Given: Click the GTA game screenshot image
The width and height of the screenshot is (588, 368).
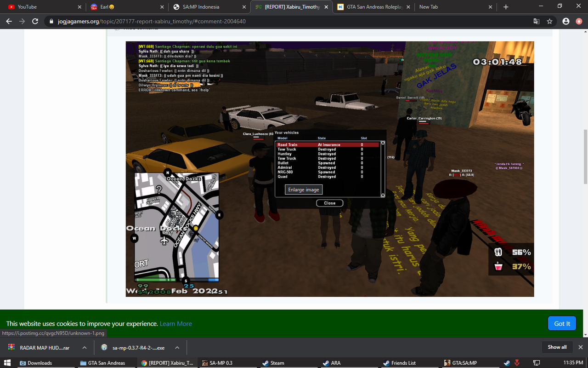Looking at the screenshot, I should (x=330, y=169).
